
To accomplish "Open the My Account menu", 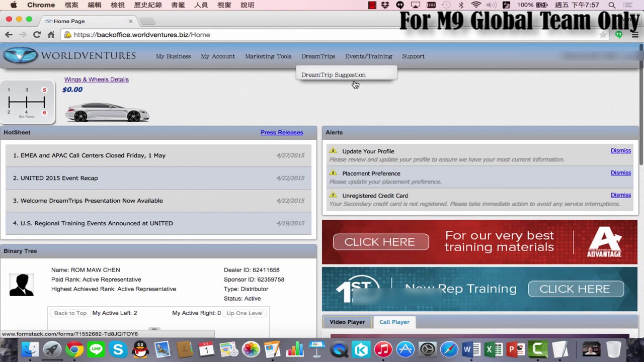I will [x=218, y=56].
